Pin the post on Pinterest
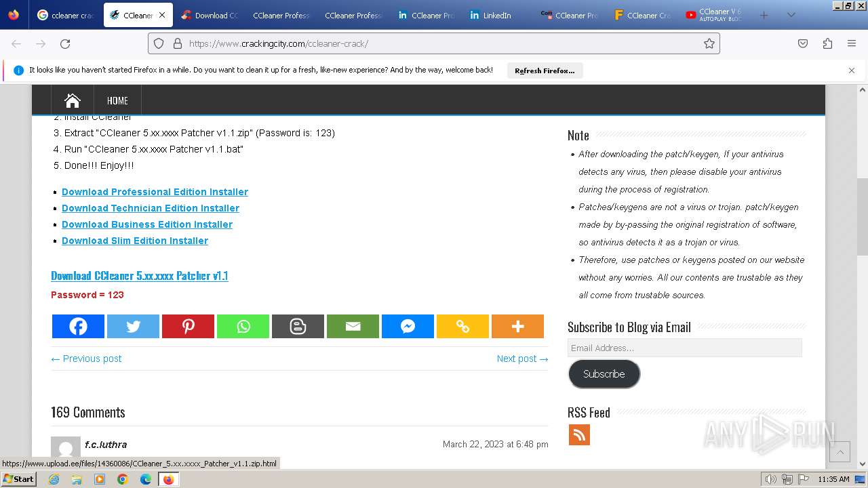 tap(188, 326)
